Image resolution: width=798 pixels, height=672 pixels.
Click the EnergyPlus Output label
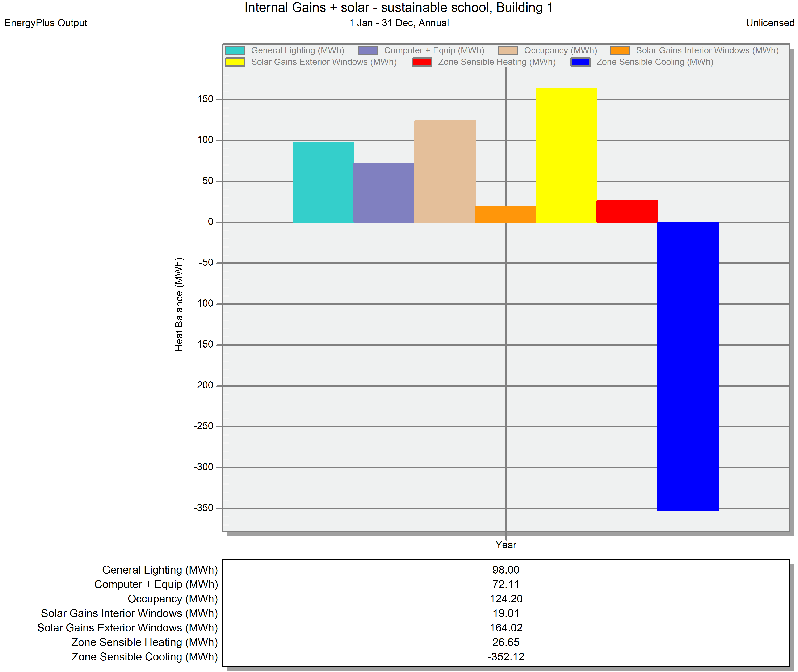(x=46, y=23)
